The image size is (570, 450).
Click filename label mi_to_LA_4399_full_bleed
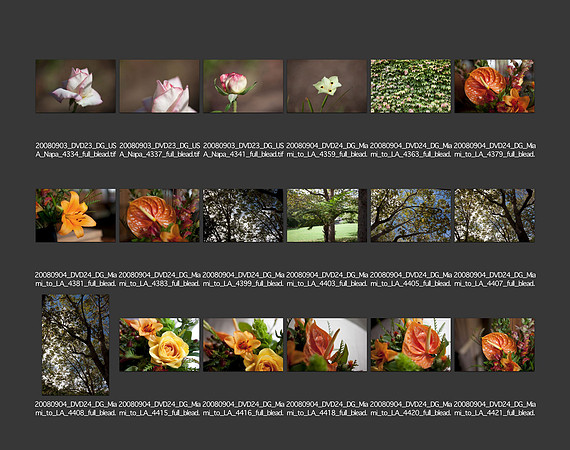pos(243,283)
